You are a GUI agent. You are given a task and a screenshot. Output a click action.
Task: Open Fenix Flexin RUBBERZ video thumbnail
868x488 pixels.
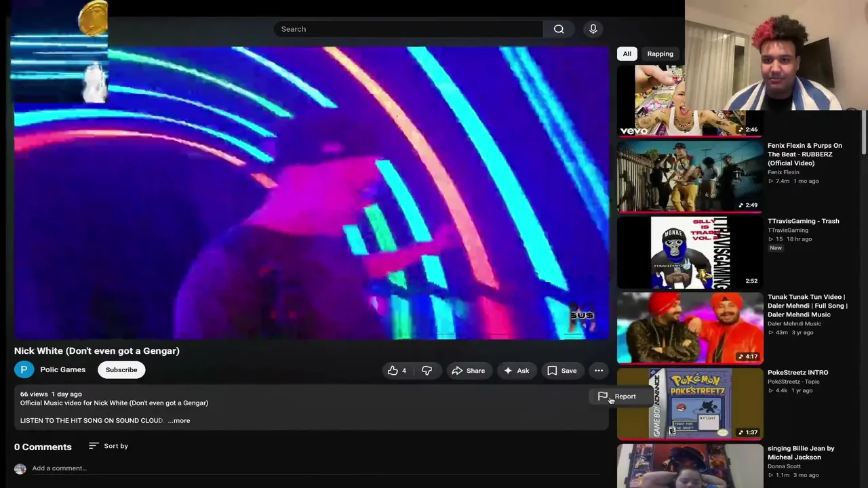pyautogui.click(x=690, y=176)
